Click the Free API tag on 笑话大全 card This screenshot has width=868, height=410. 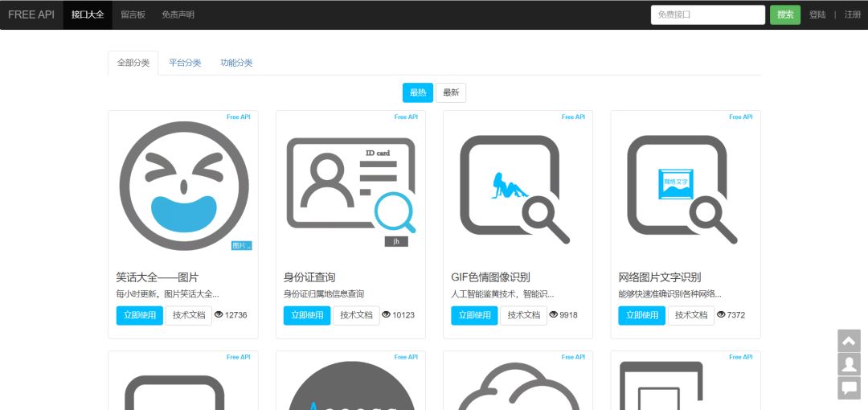click(x=239, y=117)
